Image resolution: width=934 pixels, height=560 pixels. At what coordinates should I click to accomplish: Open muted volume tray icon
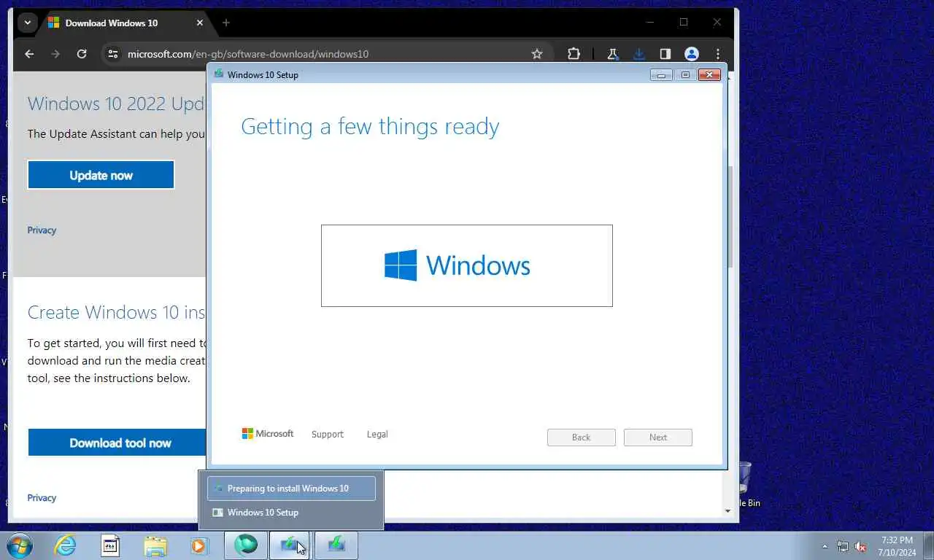(860, 546)
